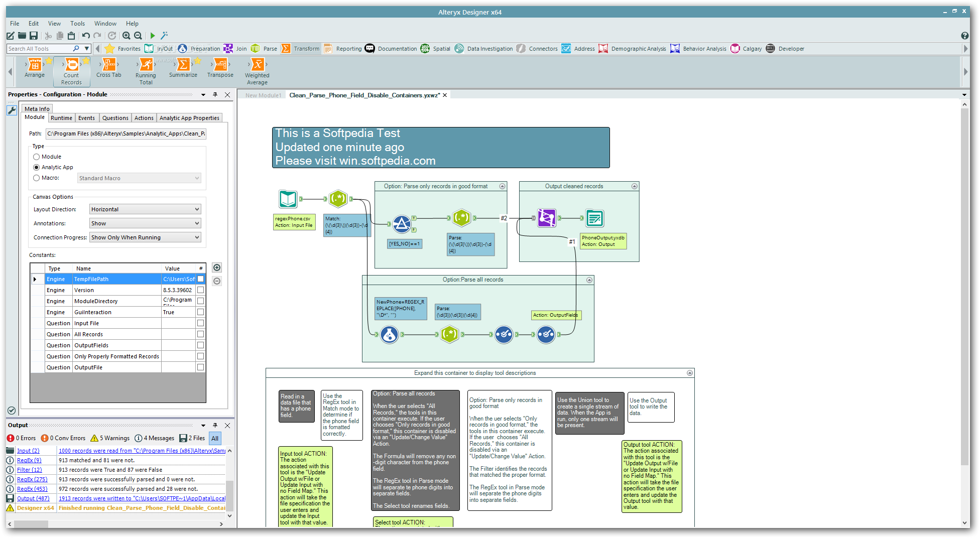This screenshot has height=538, width=980.
Task: Toggle checkbox for GuiInteraction constant
Action: pyautogui.click(x=200, y=312)
